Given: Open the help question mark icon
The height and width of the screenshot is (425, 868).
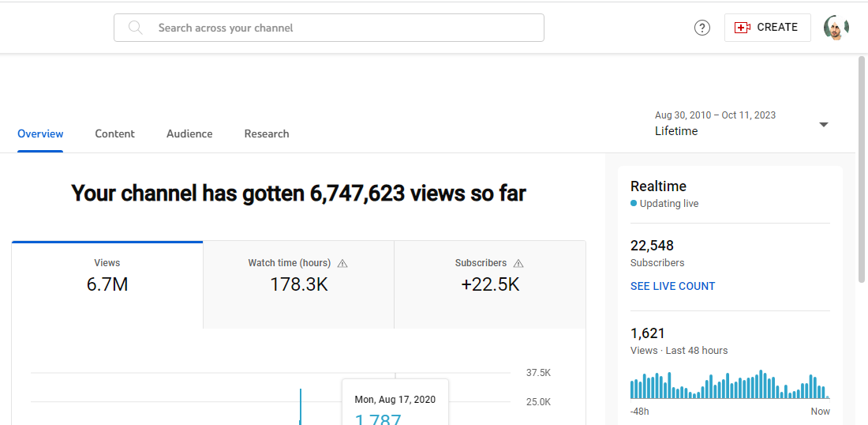Looking at the screenshot, I should [x=702, y=28].
